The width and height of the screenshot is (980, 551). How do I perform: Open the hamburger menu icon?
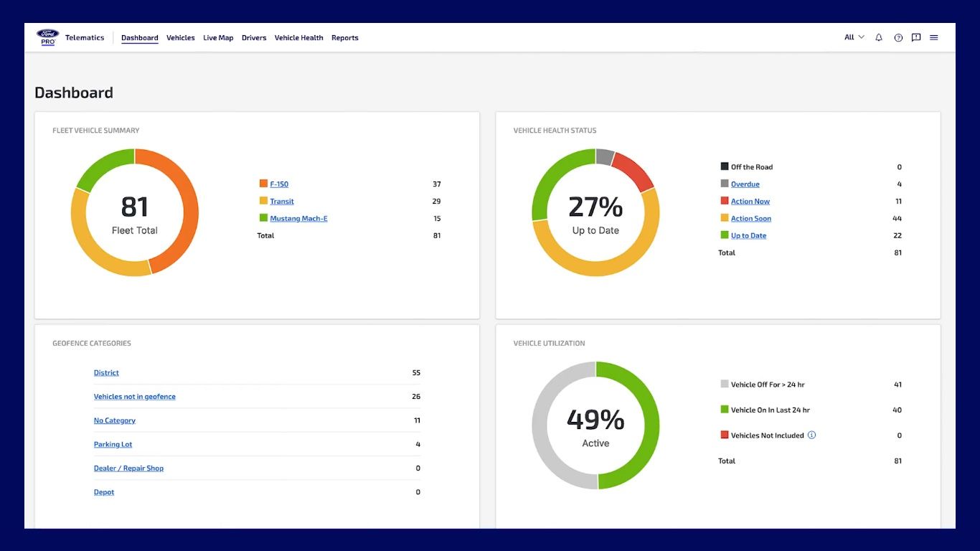coord(934,37)
